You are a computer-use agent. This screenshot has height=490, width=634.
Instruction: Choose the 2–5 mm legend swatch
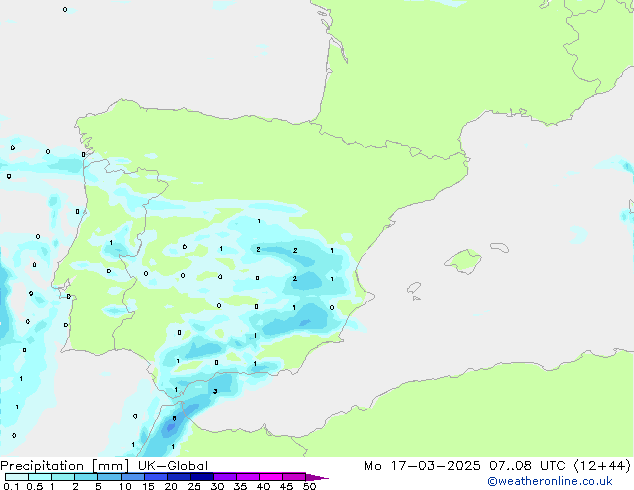(x=86, y=477)
